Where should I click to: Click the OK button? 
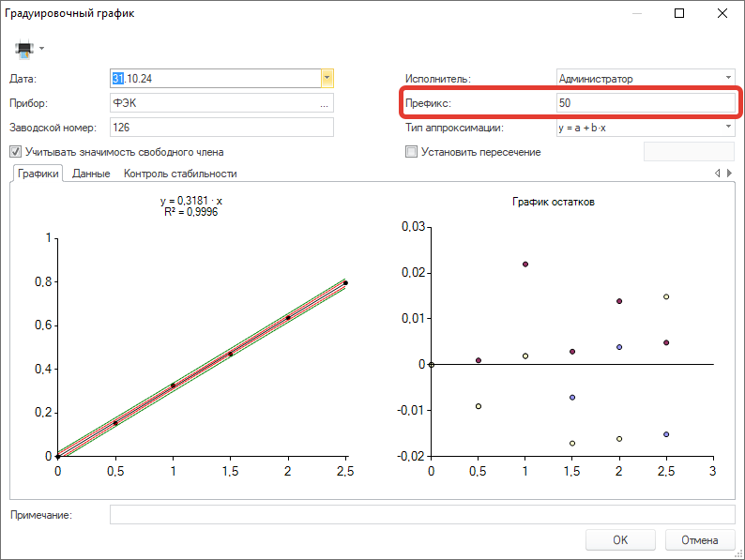pyautogui.click(x=620, y=540)
